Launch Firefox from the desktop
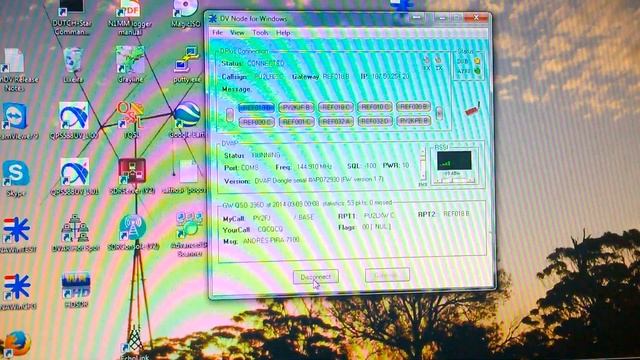Image resolution: width=640 pixels, height=360 pixels. click(x=16, y=344)
